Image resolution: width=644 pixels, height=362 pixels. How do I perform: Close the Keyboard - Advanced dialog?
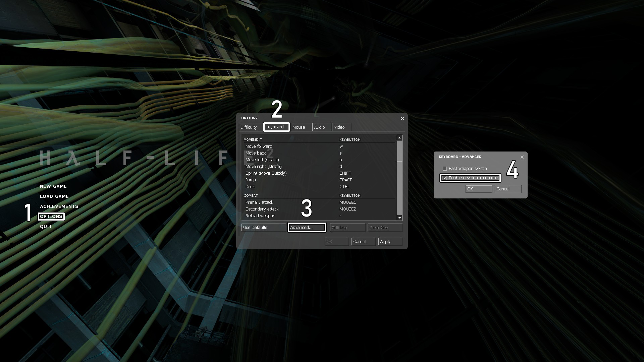522,157
